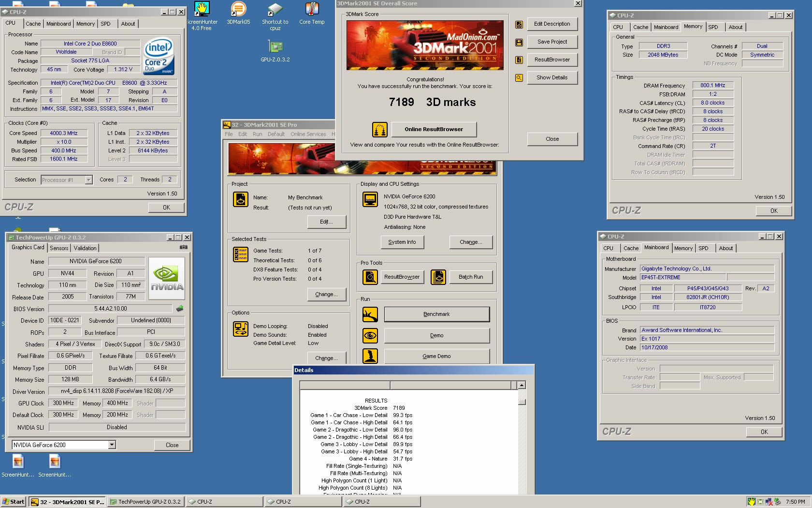Image resolution: width=812 pixels, height=508 pixels.
Task: Open the 3DMark05 desktop shortcut
Action: coord(238,14)
